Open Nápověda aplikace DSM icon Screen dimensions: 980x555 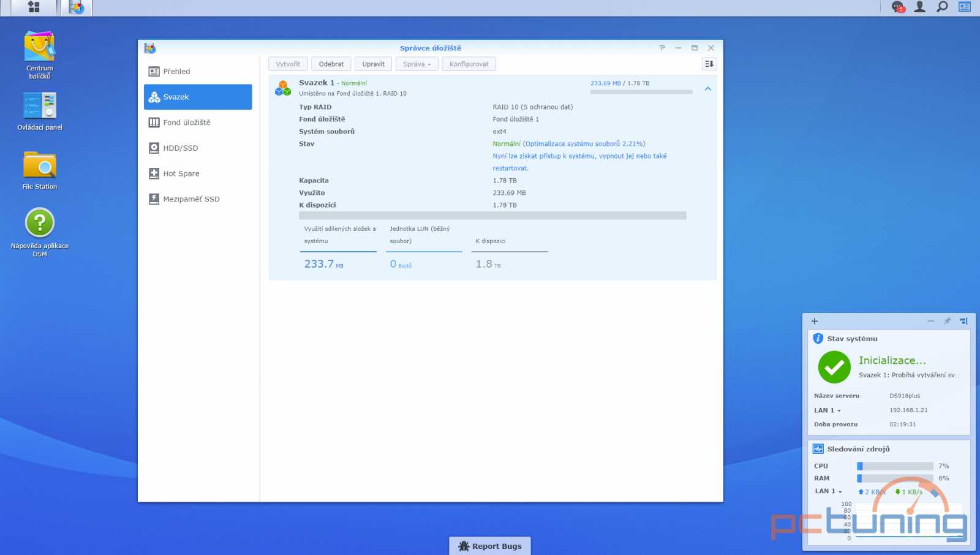click(40, 232)
